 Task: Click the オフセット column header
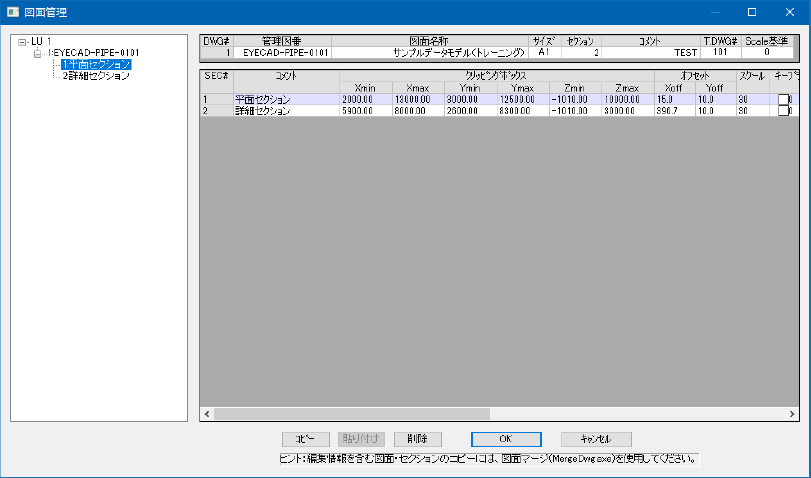click(x=695, y=76)
